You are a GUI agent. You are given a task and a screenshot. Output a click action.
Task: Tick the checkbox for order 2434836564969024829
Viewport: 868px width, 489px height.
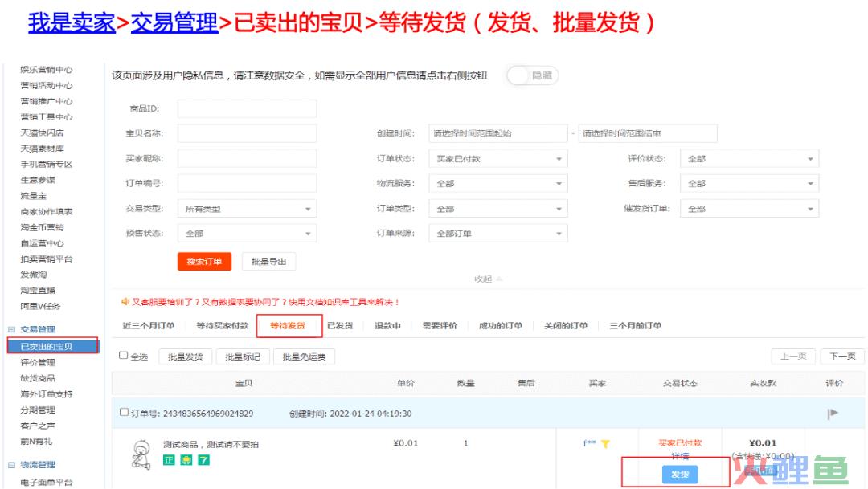(124, 413)
